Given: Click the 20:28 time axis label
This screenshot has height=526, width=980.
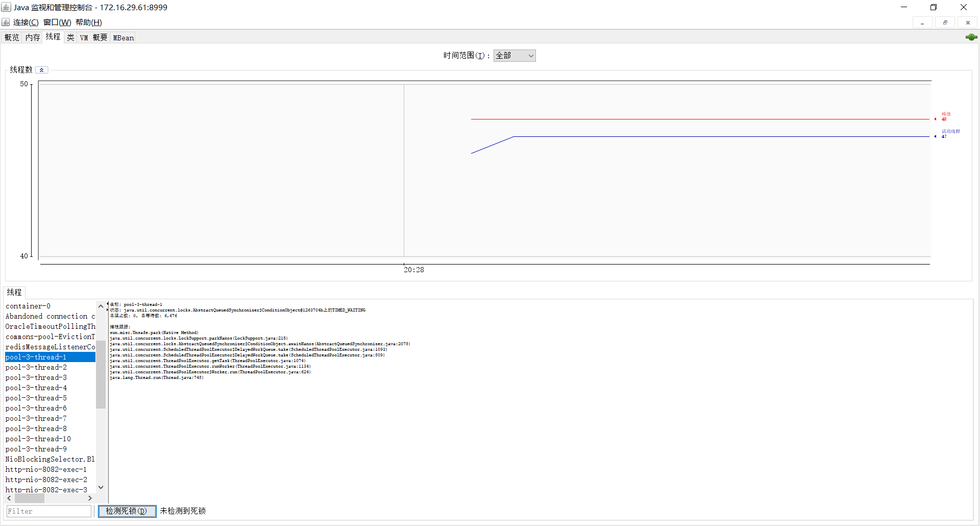Looking at the screenshot, I should point(414,270).
